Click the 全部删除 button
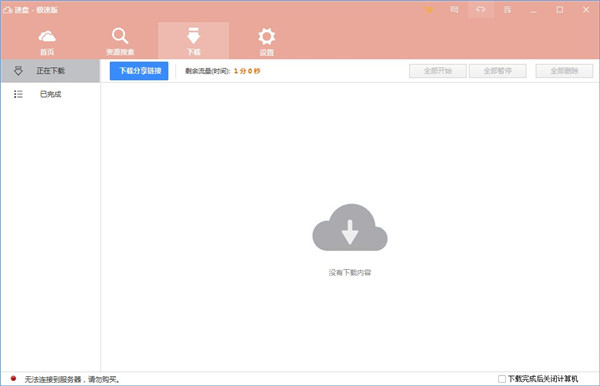 564,71
